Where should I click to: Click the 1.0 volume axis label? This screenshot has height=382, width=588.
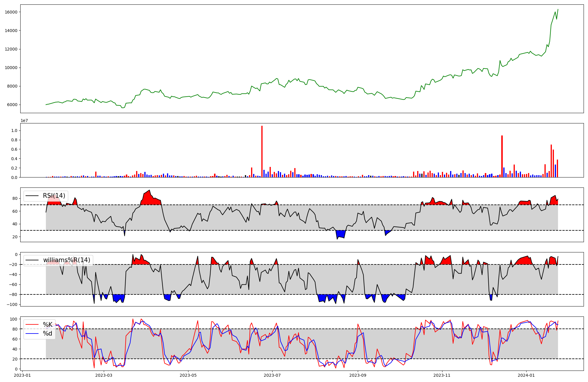click(14, 130)
